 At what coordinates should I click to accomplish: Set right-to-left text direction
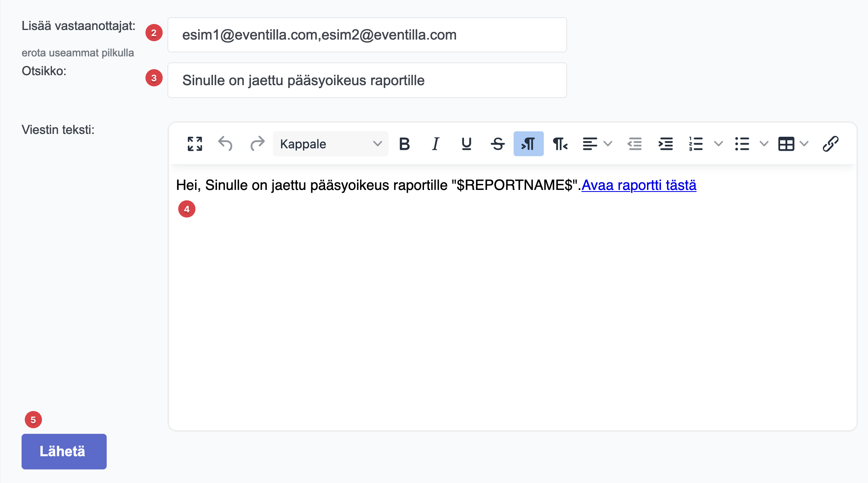pyautogui.click(x=560, y=144)
